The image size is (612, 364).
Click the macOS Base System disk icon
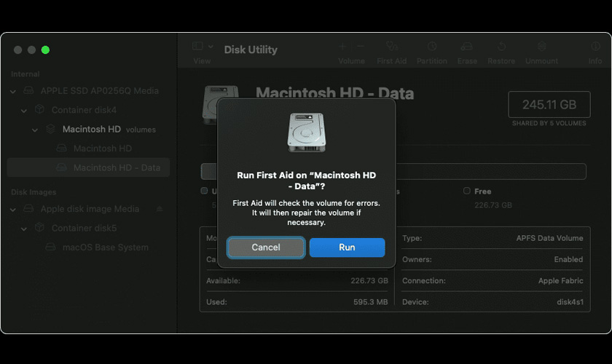50,247
